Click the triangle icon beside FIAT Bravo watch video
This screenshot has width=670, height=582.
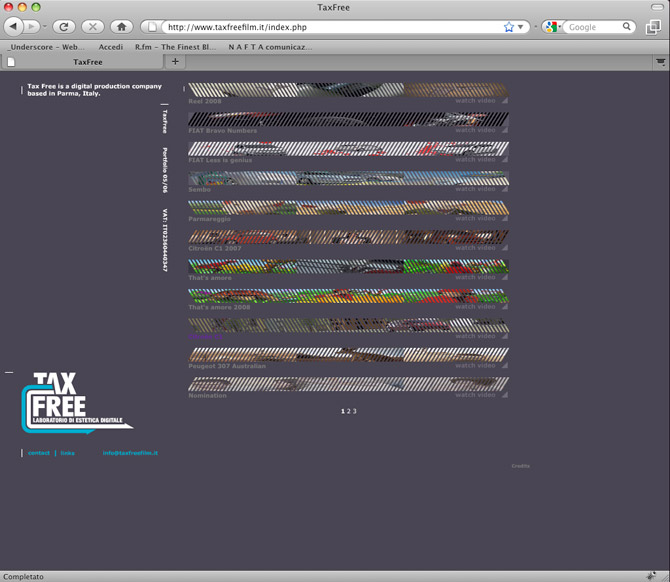(505, 130)
